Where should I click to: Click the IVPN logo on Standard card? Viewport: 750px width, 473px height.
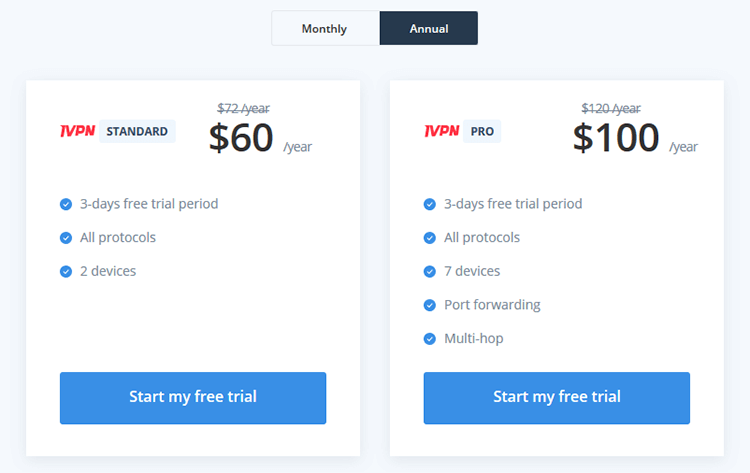pos(77,131)
